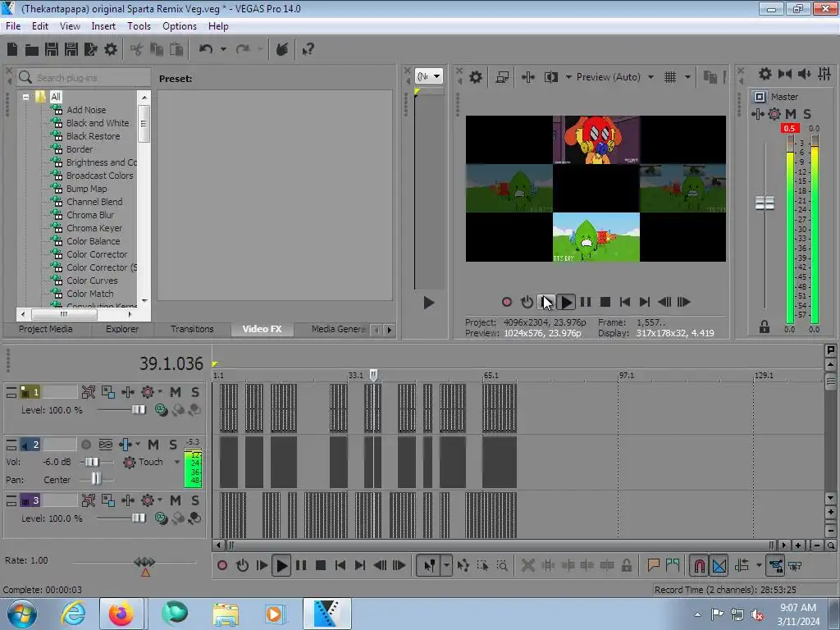Viewport: 840px width, 630px height.
Task: Open the edit tool selector dropdown arrow
Action: (446, 565)
